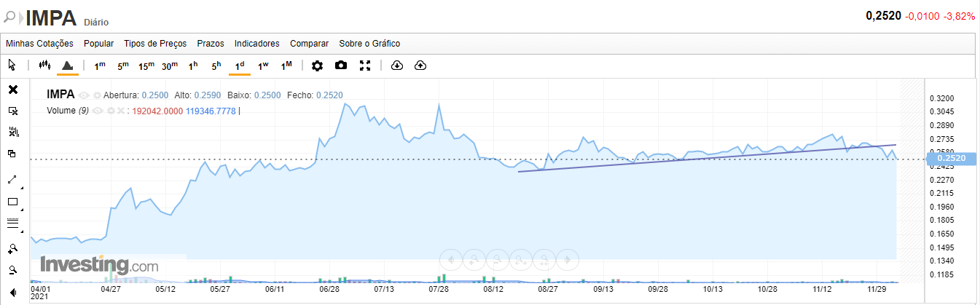Open the Minhas Cotações menu

tap(40, 44)
